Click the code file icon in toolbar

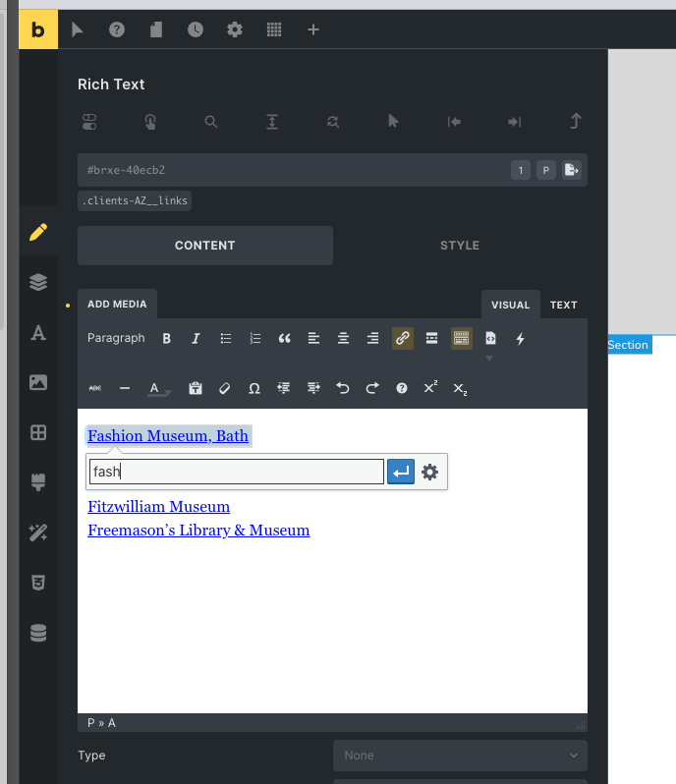490,339
